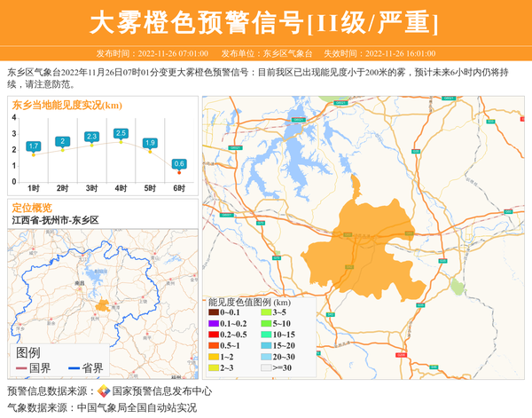This screenshot has height=418, width=532.
Task: Click the 2 km label at 2时
Action: (x=63, y=141)
